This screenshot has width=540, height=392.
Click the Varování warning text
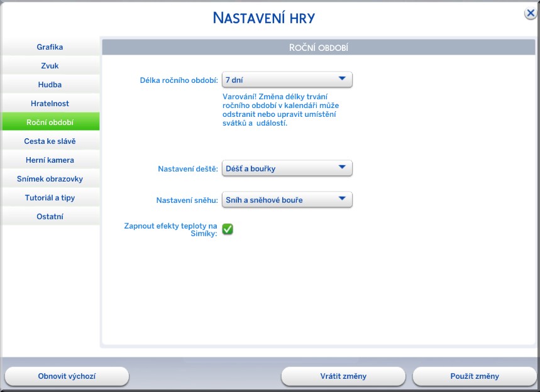[280, 110]
